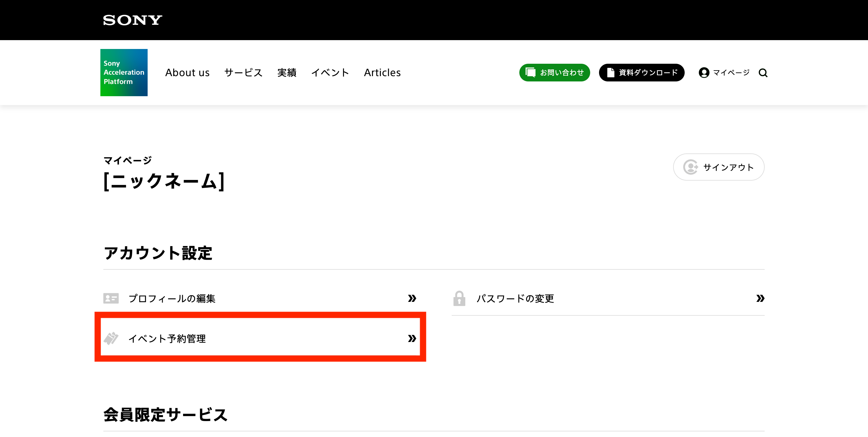Open the Articles navigation item

pos(382,73)
